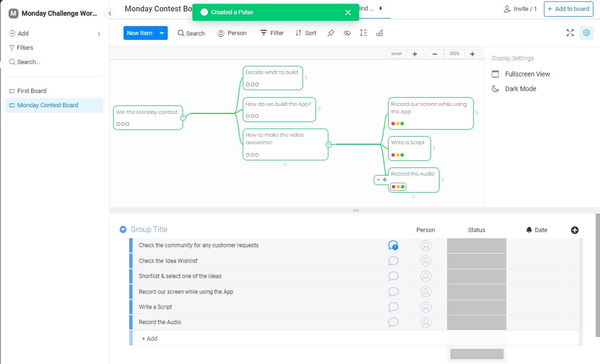Collapse the sidebar with chevron arrow
The height and width of the screenshot is (364, 600).
click(x=110, y=13)
